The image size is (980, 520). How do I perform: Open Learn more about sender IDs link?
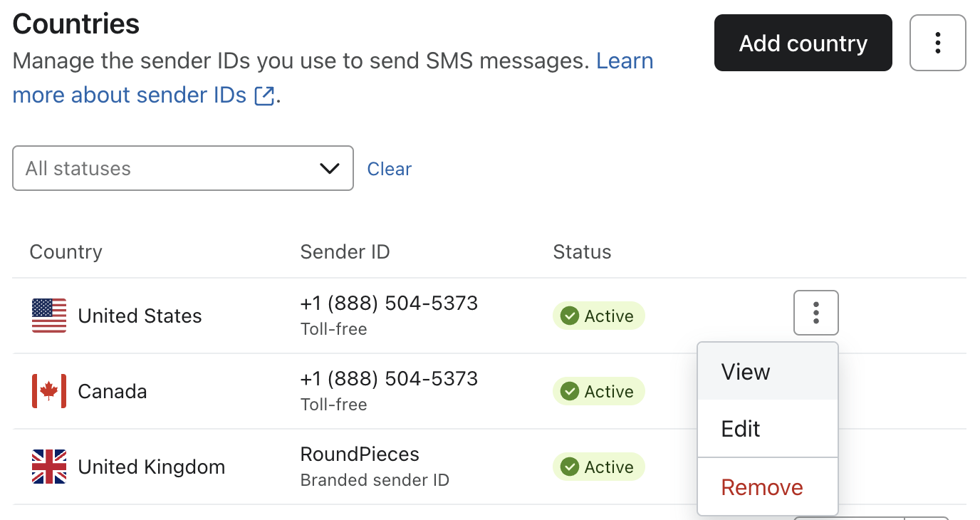tap(130, 95)
